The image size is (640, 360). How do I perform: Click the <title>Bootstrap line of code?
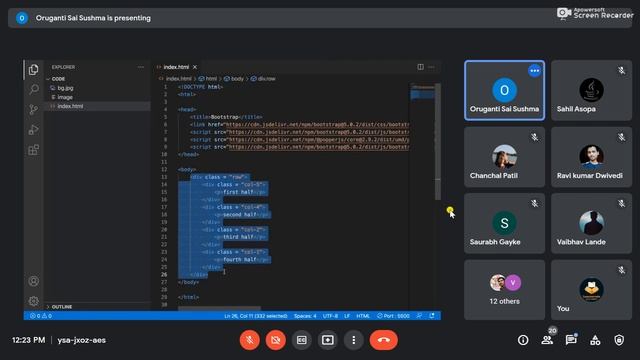(x=226, y=117)
